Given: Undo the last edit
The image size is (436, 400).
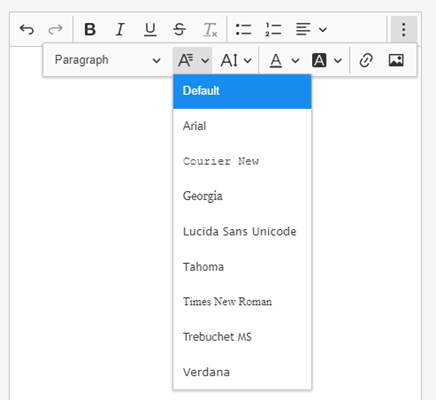Looking at the screenshot, I should click(x=27, y=29).
